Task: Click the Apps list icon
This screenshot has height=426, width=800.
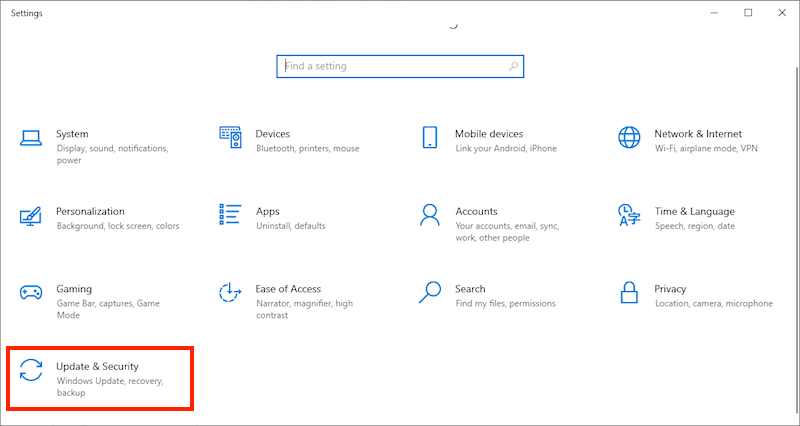Action: [x=230, y=214]
